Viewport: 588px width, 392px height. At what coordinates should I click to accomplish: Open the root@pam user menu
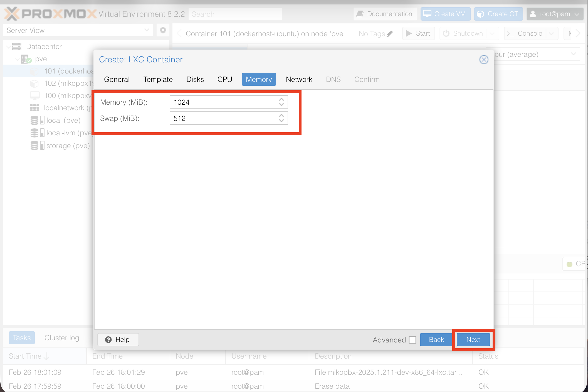tap(555, 14)
